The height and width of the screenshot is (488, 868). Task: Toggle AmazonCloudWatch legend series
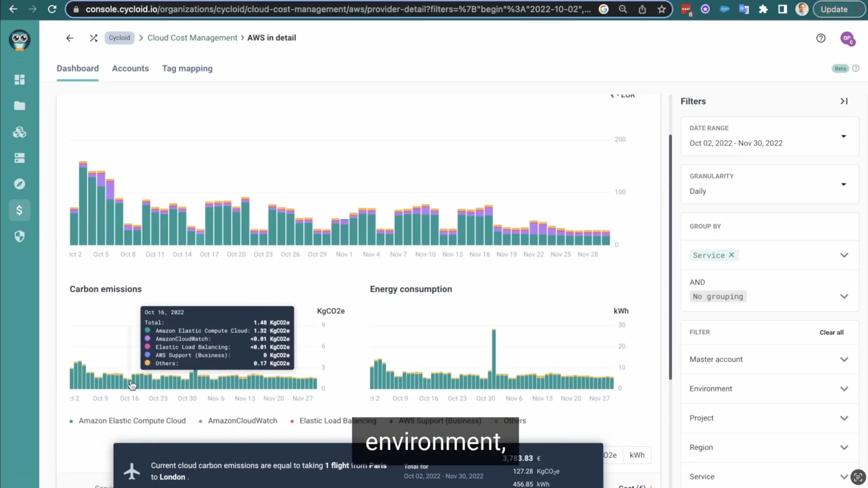coord(238,421)
